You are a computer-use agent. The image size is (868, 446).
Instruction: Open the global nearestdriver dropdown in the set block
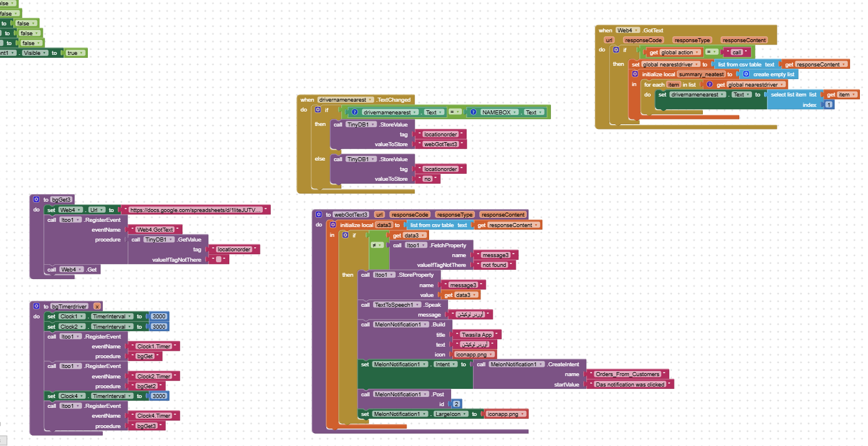tap(671, 64)
